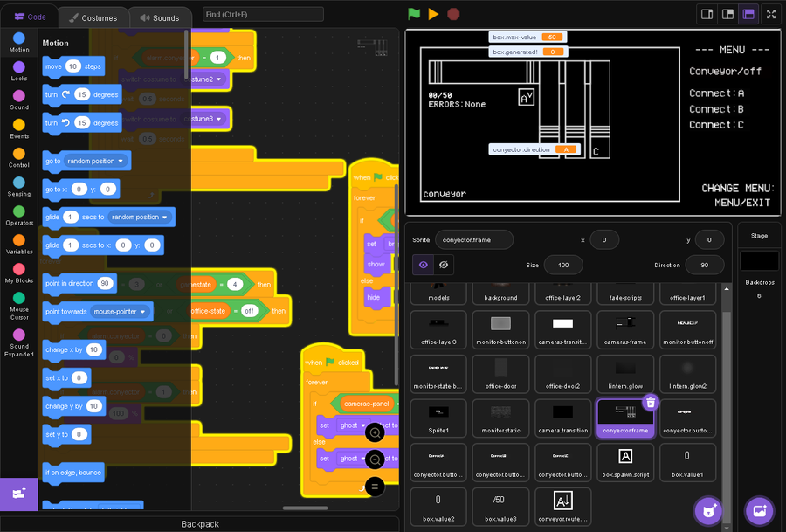Screen dimensions: 786x532
Task: Click the sprite y position field
Action: [x=709, y=239]
